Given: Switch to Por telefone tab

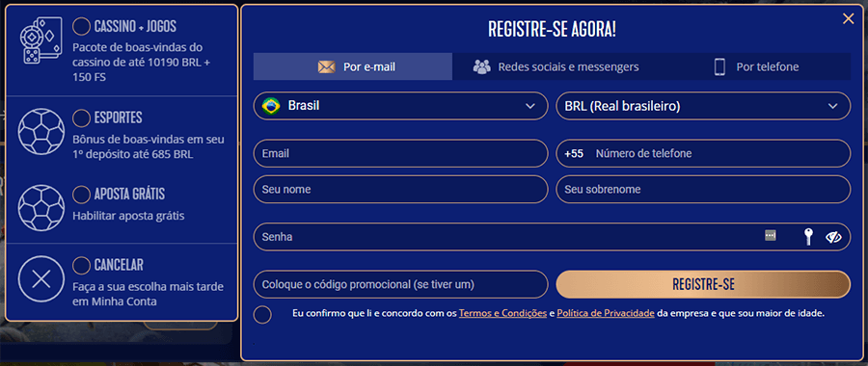Looking at the screenshot, I should click(756, 66).
